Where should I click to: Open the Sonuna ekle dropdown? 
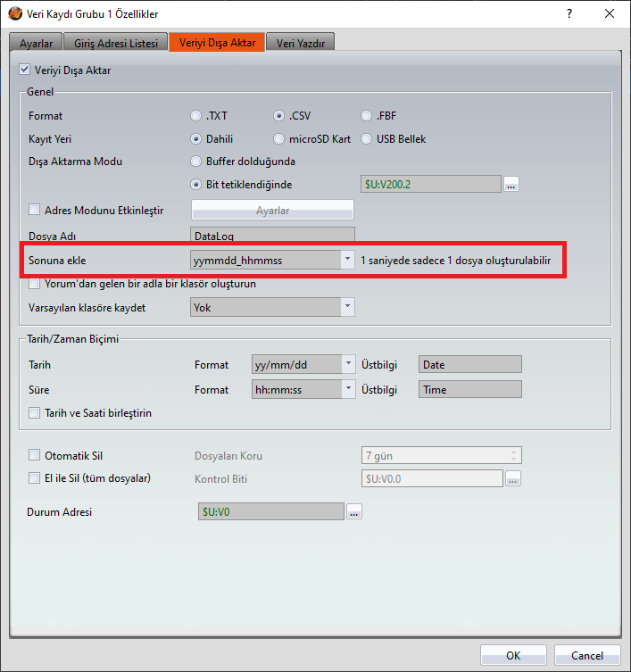click(x=347, y=260)
